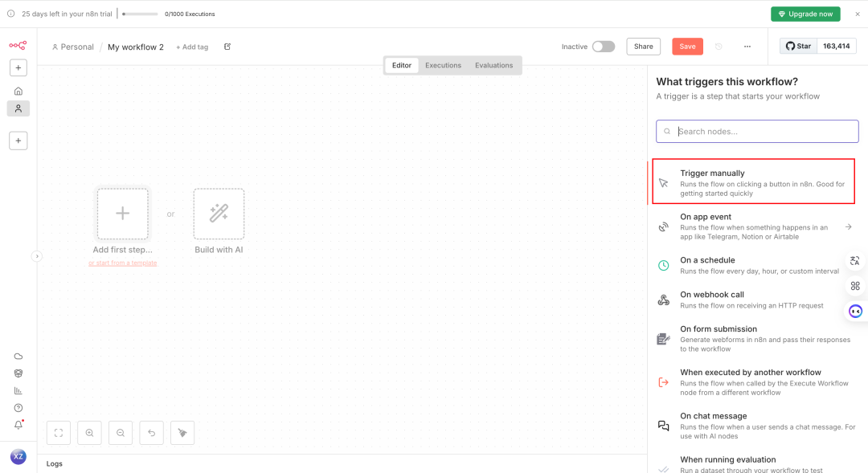
Task: Switch to the Executions tab
Action: click(x=443, y=65)
